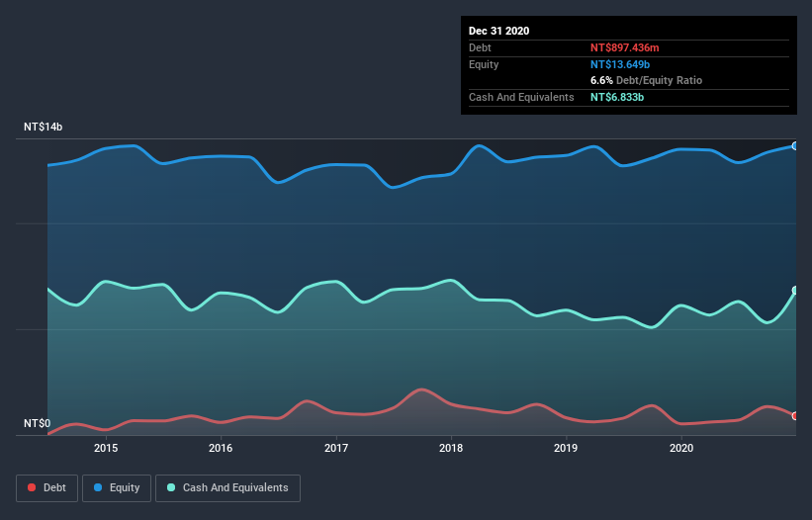Image resolution: width=812 pixels, height=520 pixels.
Task: Click the 6.6% Debt/Equity Ratio text
Action: click(x=646, y=80)
